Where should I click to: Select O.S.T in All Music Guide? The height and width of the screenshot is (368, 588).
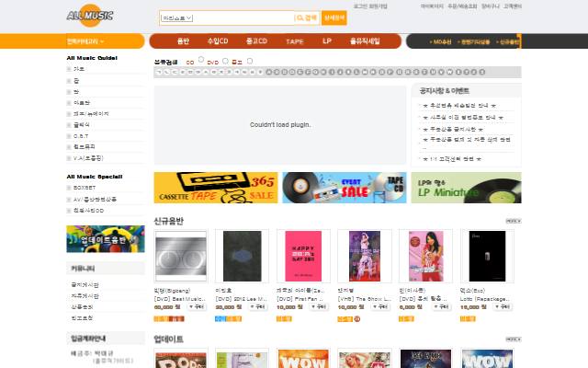pos(81,136)
